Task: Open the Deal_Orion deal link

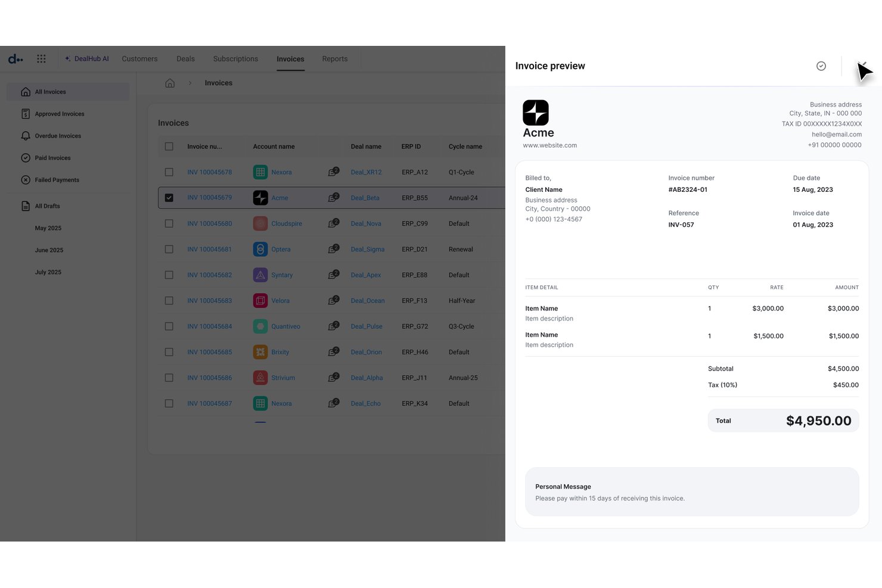Action: point(367,352)
